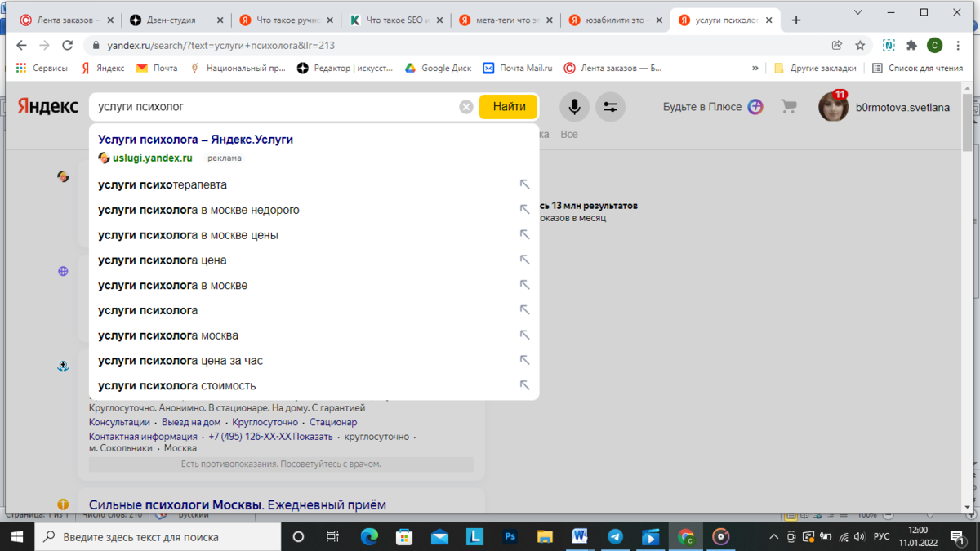Fill in arrow for в москве цены suggestion
980x551 pixels.
click(525, 235)
